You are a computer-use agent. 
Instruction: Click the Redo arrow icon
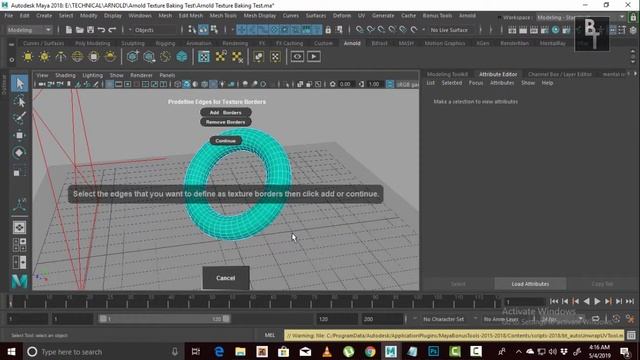[x=112, y=30]
